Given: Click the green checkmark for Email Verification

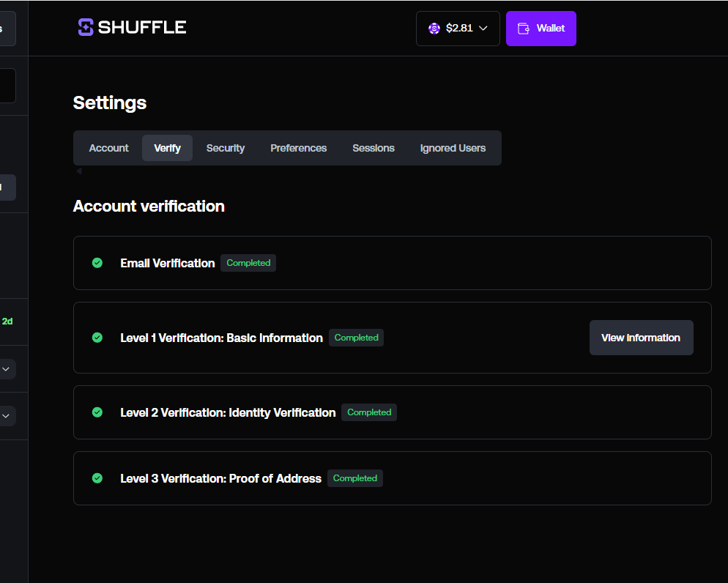Looking at the screenshot, I should pyautogui.click(x=97, y=263).
